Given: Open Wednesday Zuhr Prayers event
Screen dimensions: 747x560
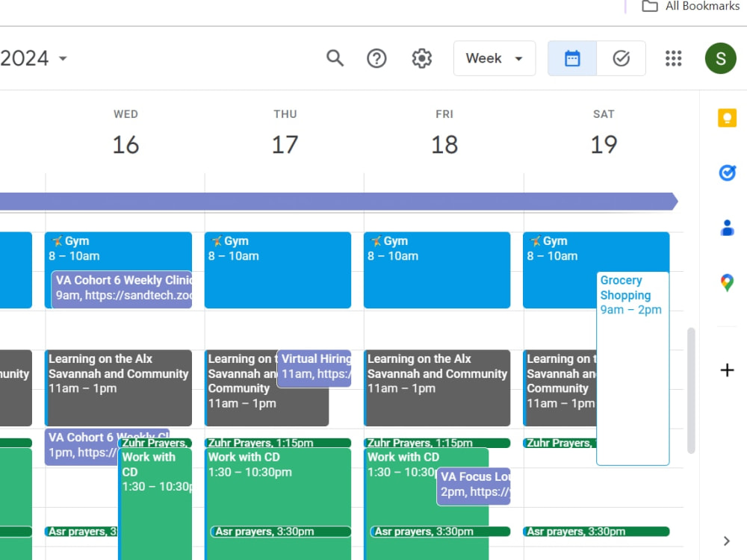Looking at the screenshot, I should pos(155,443).
